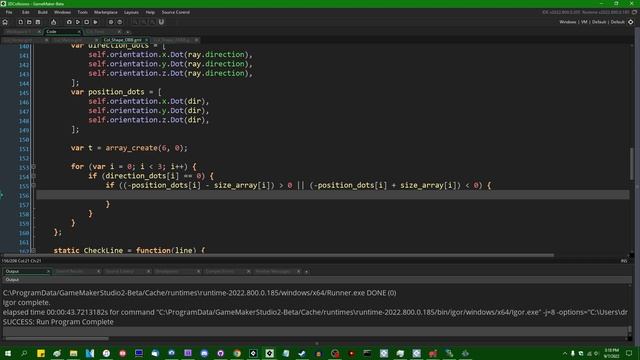Create executable with the toolbar build icon

coord(53,22)
